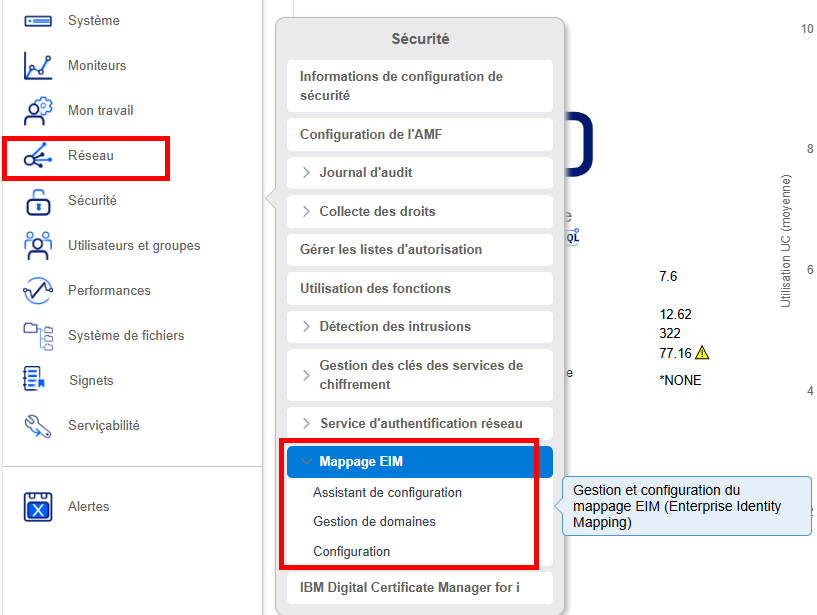Image resolution: width=817 pixels, height=615 pixels.
Task: Click the Système server icon
Action: [x=37, y=21]
